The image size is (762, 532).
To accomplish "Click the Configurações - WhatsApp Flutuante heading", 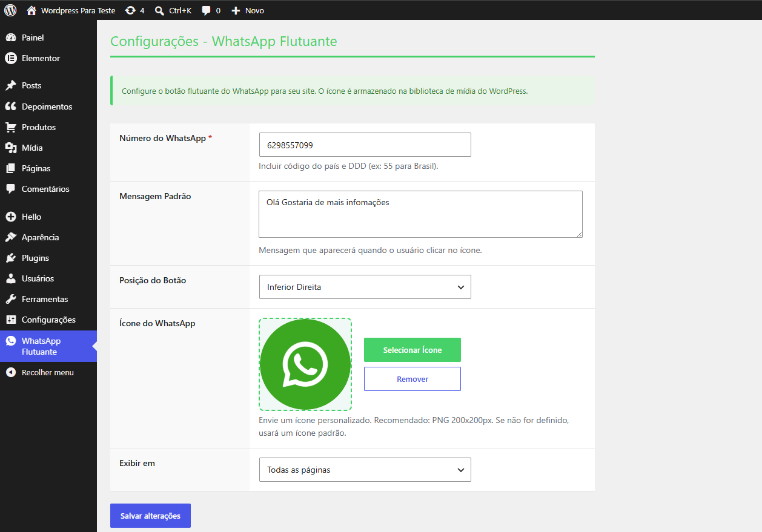I will 224,41.
